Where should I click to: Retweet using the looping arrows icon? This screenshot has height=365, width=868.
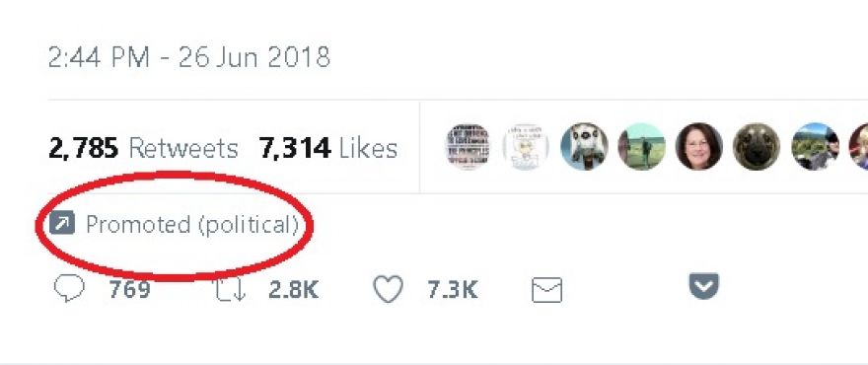coord(230,290)
